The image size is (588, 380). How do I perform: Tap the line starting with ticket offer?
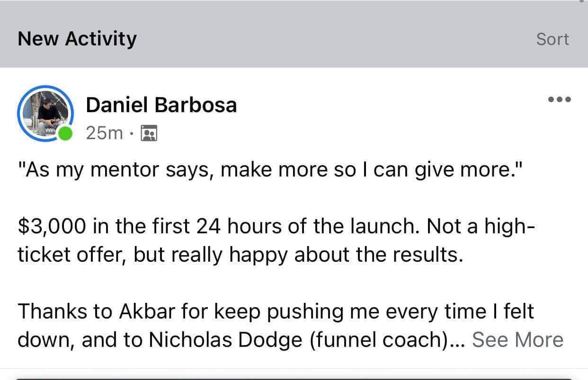pos(240,256)
